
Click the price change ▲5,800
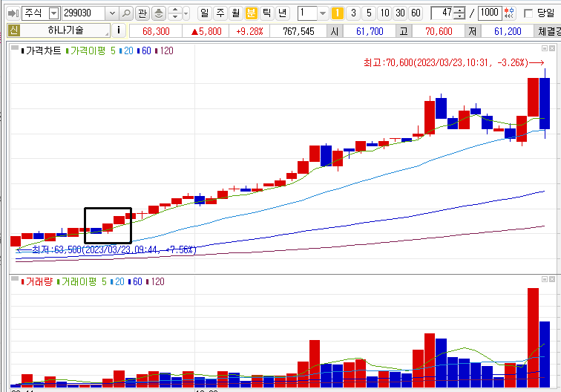pyautogui.click(x=206, y=31)
